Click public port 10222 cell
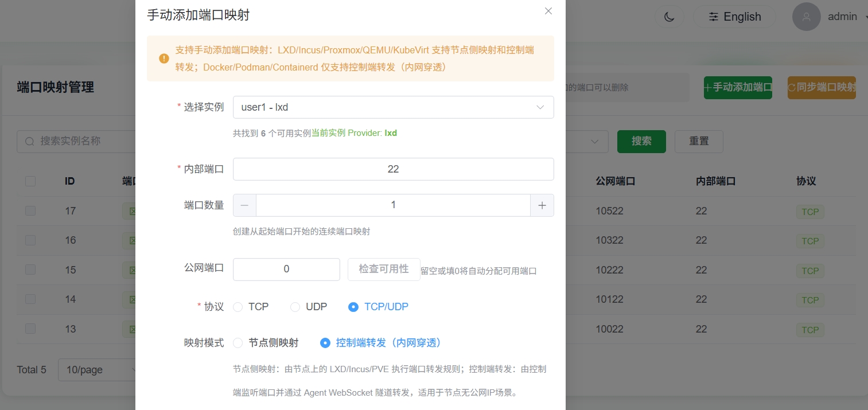The width and height of the screenshot is (868, 410). 609,270
